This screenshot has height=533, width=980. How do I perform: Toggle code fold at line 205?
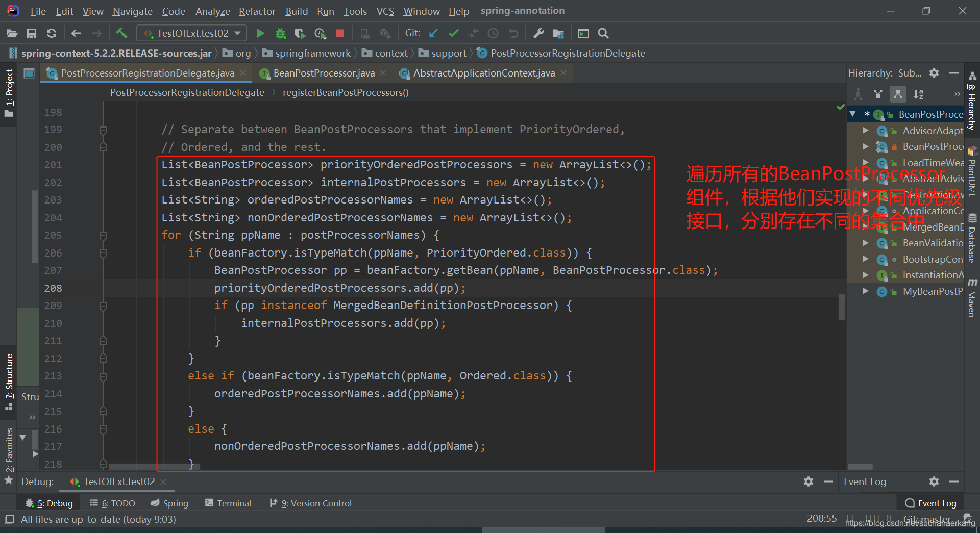(103, 236)
